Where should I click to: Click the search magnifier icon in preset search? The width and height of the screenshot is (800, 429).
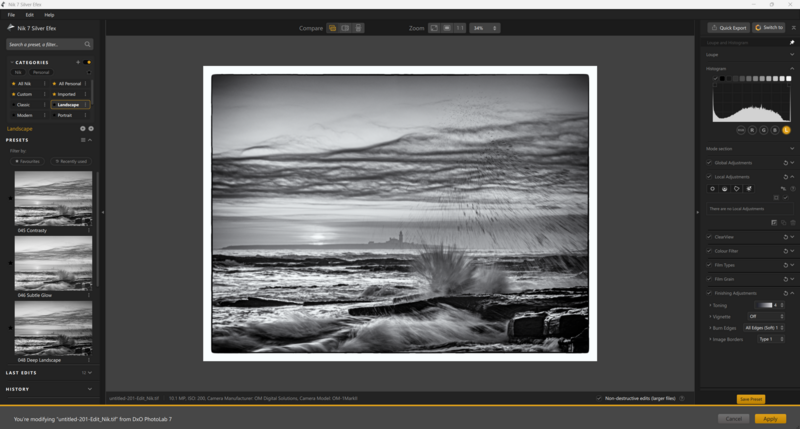coord(87,44)
